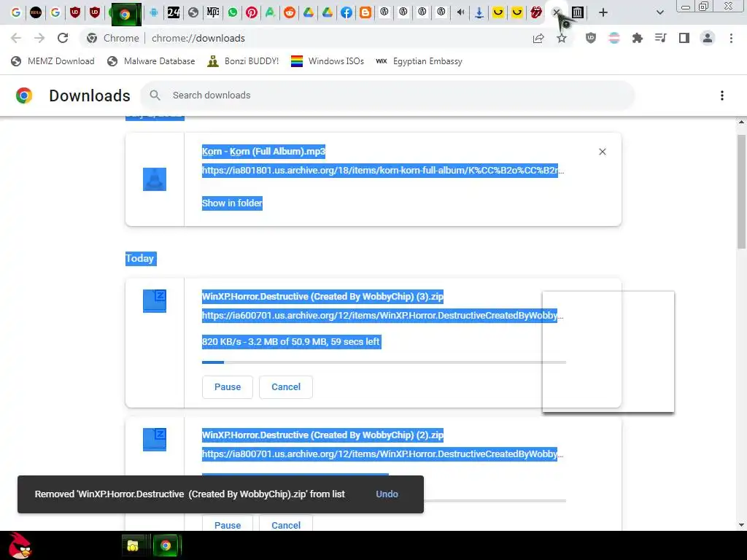Open the MP3 browser tab
The width and height of the screenshot is (747, 560).
[x=212, y=12]
